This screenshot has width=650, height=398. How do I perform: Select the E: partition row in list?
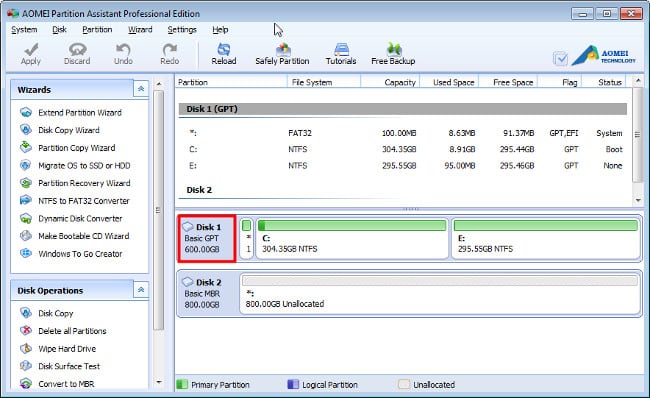[404, 165]
